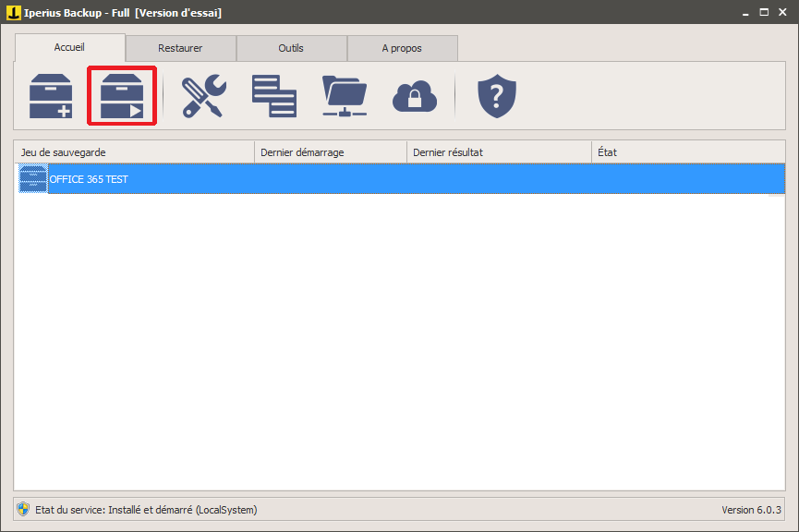Click the service status shield icon
799x532 pixels.
pyautogui.click(x=23, y=509)
